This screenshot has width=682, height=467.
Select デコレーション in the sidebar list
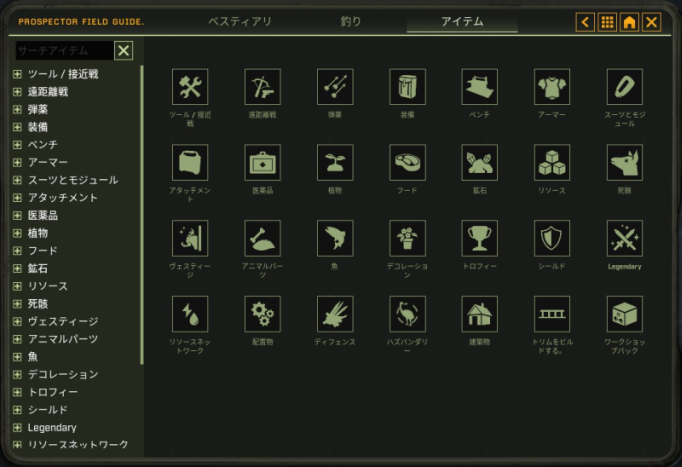click(x=63, y=374)
